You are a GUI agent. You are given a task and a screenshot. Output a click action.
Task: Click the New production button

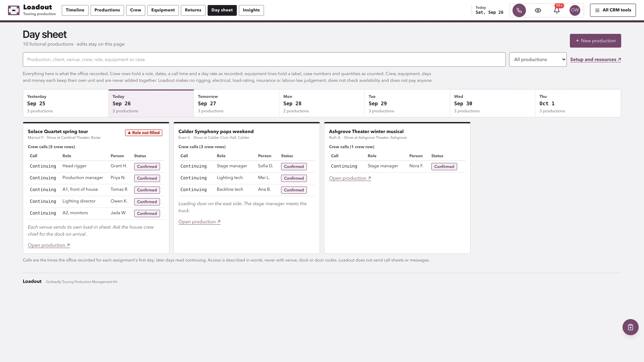[x=595, y=41]
